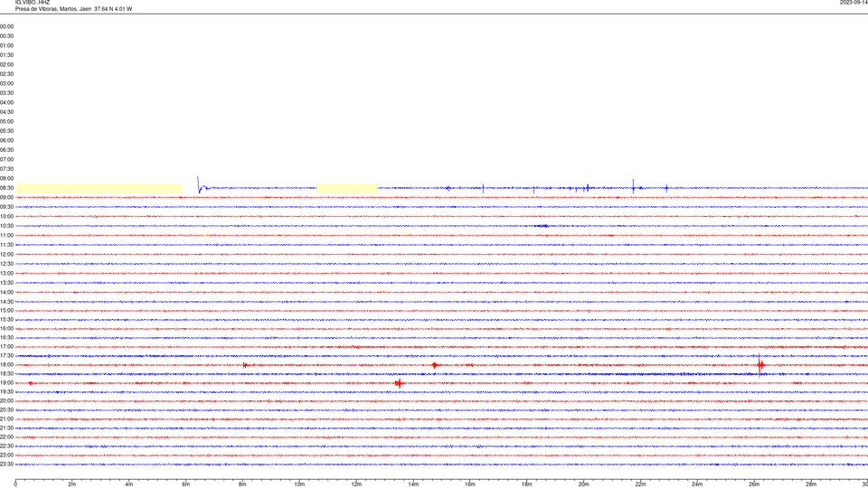This screenshot has width=868, height=488.
Task: Pick the 24m axis tick label
Action: point(697,484)
